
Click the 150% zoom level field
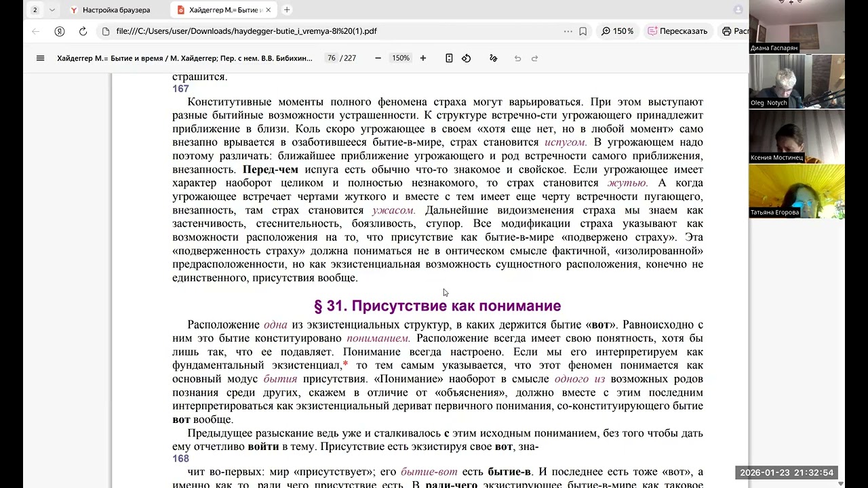click(401, 58)
